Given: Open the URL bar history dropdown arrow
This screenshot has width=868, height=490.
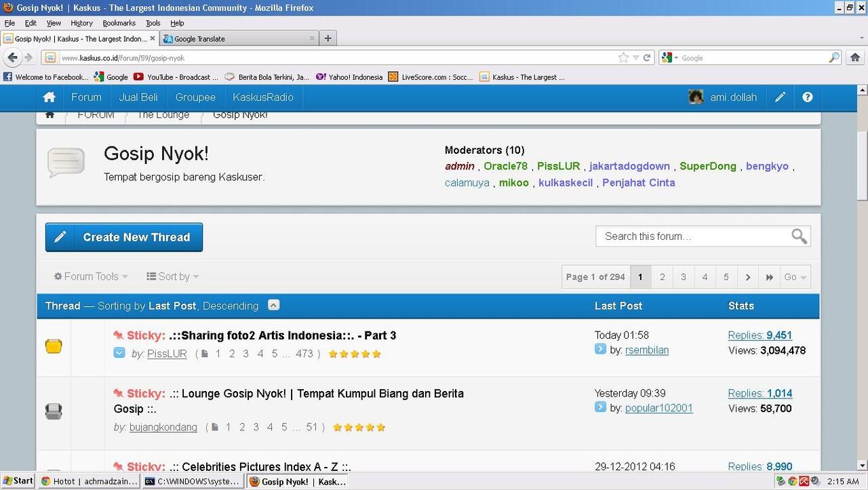Looking at the screenshot, I should pos(636,58).
